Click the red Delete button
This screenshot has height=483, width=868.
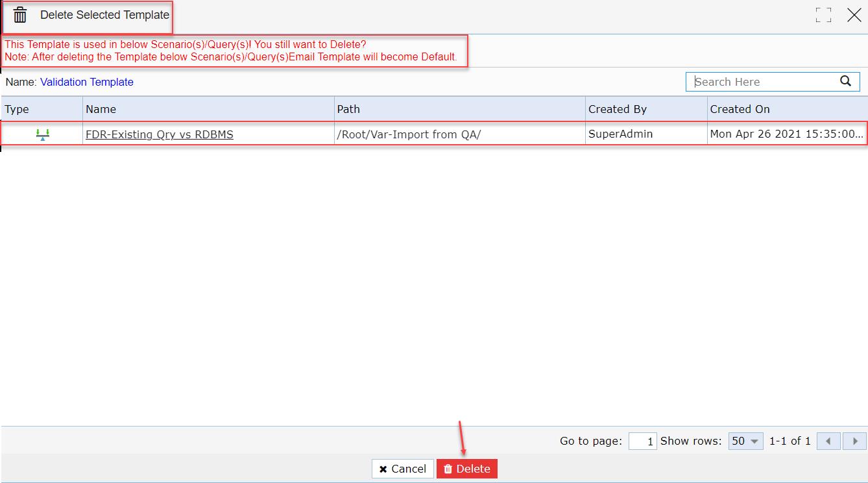click(x=467, y=469)
